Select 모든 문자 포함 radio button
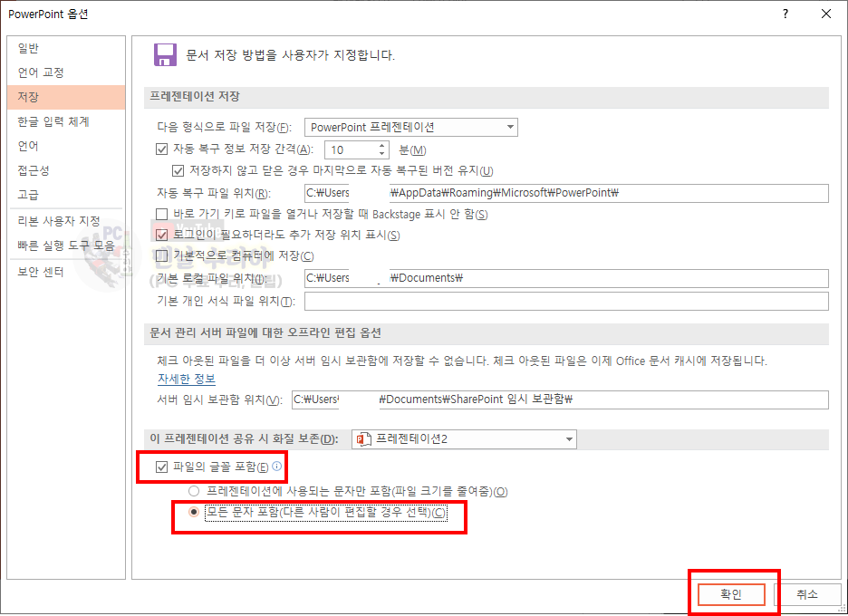 click(194, 512)
